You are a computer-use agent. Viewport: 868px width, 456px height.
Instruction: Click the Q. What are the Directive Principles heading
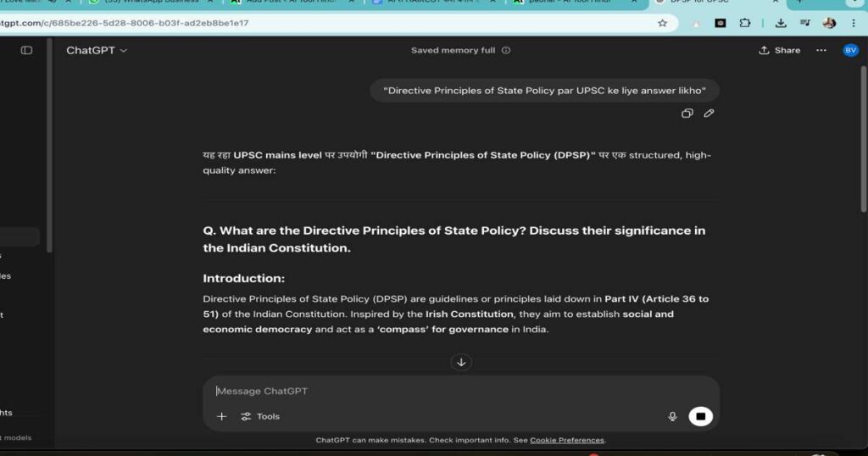tap(454, 239)
